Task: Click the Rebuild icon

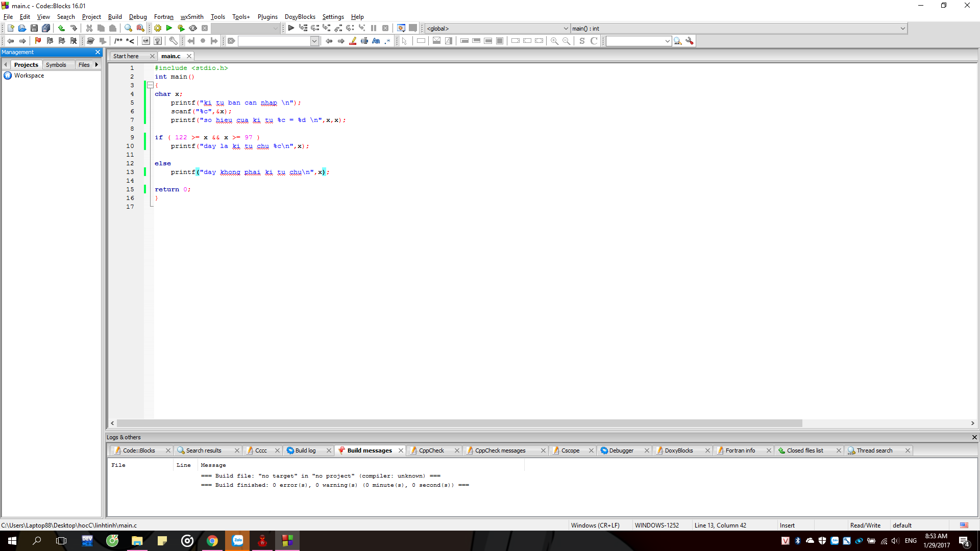Action: pyautogui.click(x=193, y=28)
